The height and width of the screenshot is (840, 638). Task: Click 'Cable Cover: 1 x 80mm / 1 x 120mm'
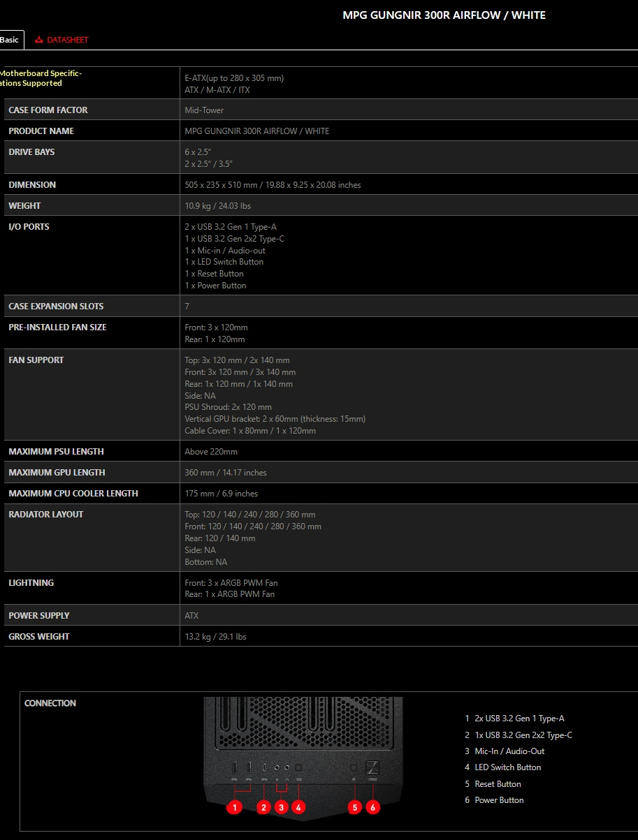coord(250,431)
